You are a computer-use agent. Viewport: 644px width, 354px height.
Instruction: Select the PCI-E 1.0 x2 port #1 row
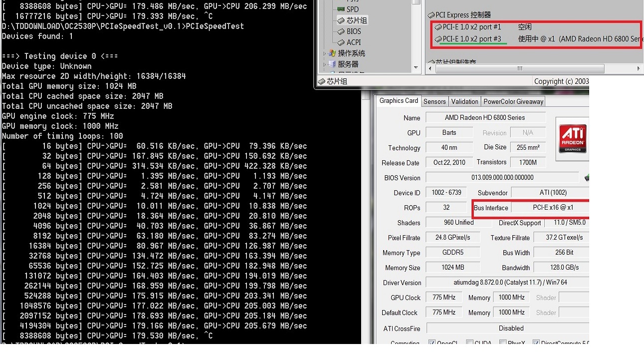472,27
